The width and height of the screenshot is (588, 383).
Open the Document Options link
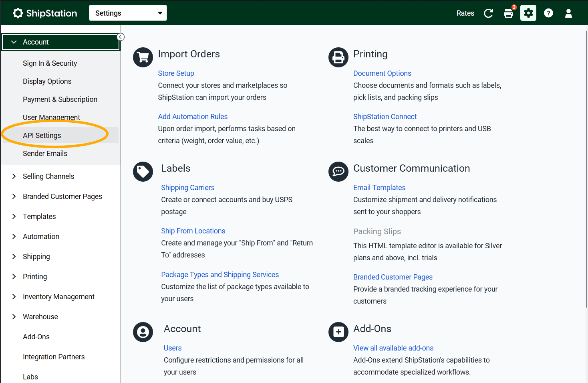click(x=382, y=73)
